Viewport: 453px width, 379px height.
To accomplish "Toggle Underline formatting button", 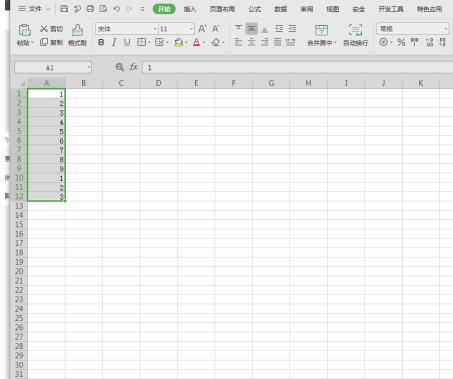I will 127,42.
